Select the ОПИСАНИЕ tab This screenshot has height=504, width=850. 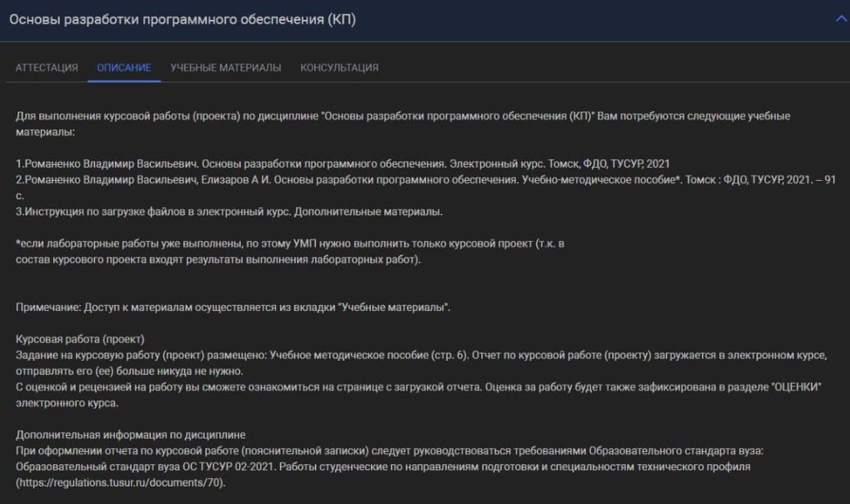pos(124,67)
